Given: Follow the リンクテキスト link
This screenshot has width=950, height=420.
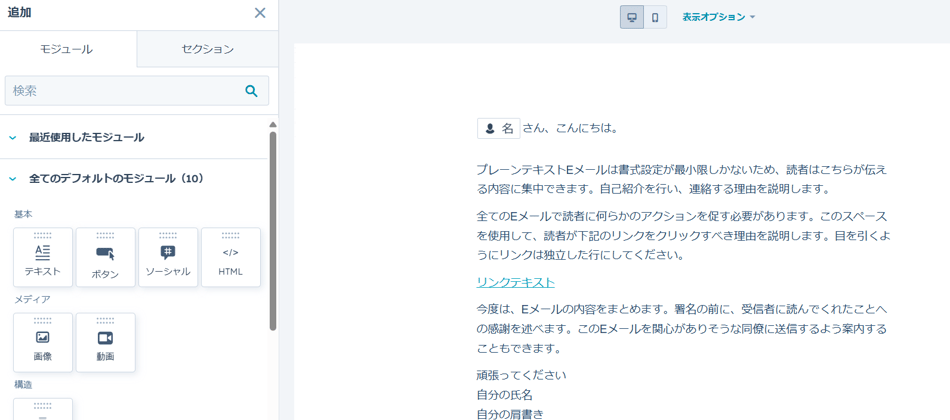Looking at the screenshot, I should pos(516,282).
